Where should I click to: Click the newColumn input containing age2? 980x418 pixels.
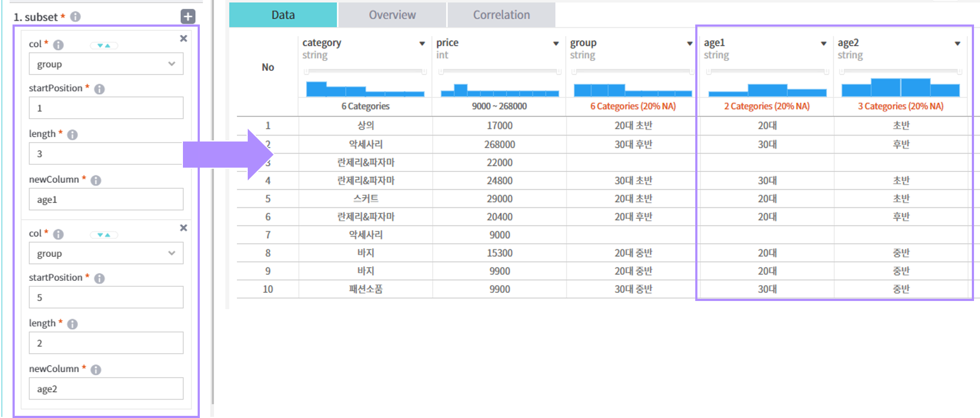click(x=106, y=389)
